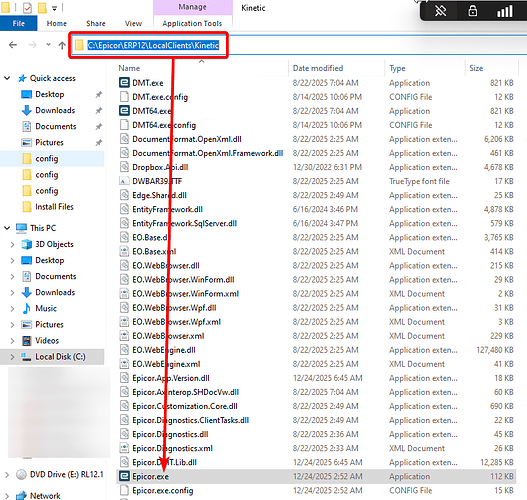
Task: Select the DMT.exe application icon
Action: point(124,83)
